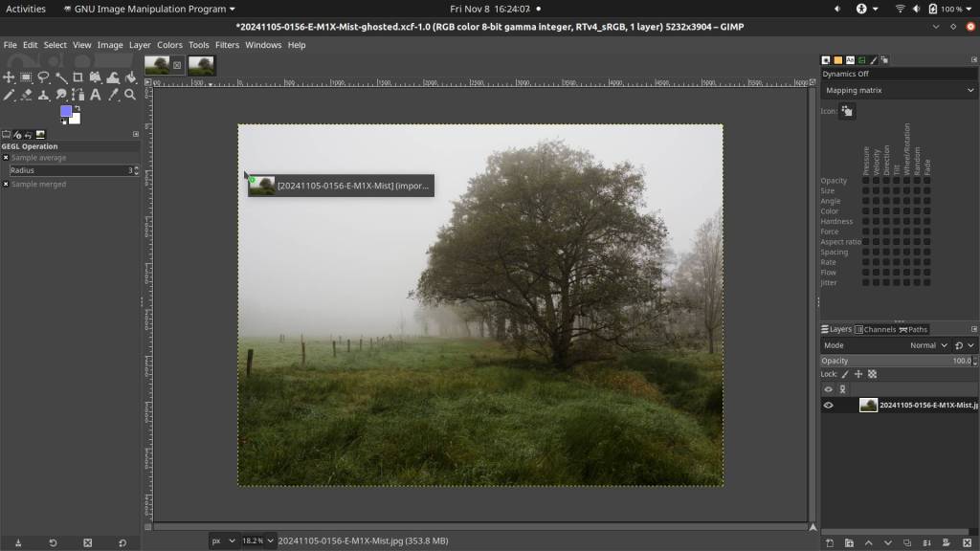Viewport: 980px width, 551px height.
Task: Select the Smudge tool
Action: click(x=61, y=95)
